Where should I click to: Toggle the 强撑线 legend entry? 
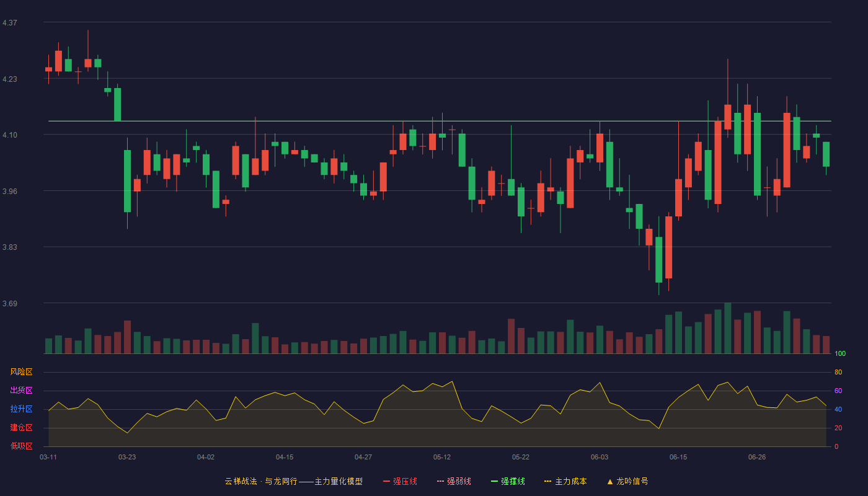coord(508,481)
